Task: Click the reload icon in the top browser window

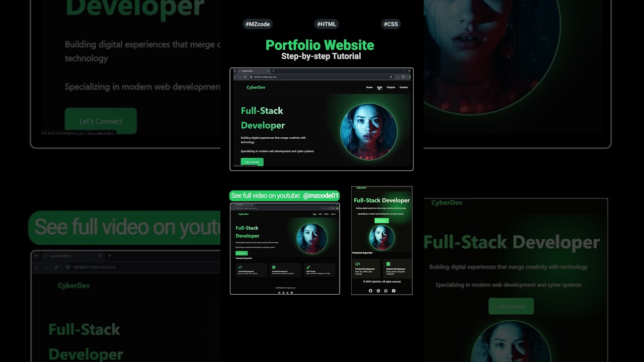Action: pyautogui.click(x=245, y=77)
